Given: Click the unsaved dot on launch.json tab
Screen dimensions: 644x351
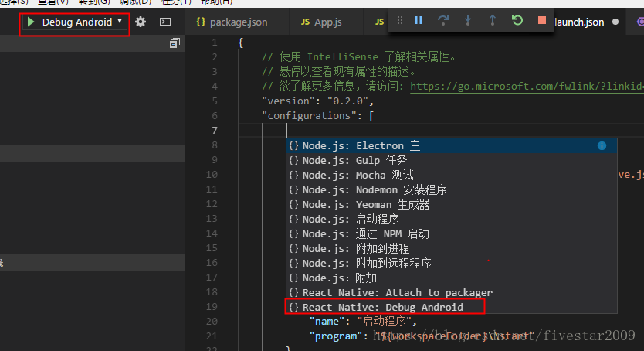Looking at the screenshot, I should pos(615,22).
